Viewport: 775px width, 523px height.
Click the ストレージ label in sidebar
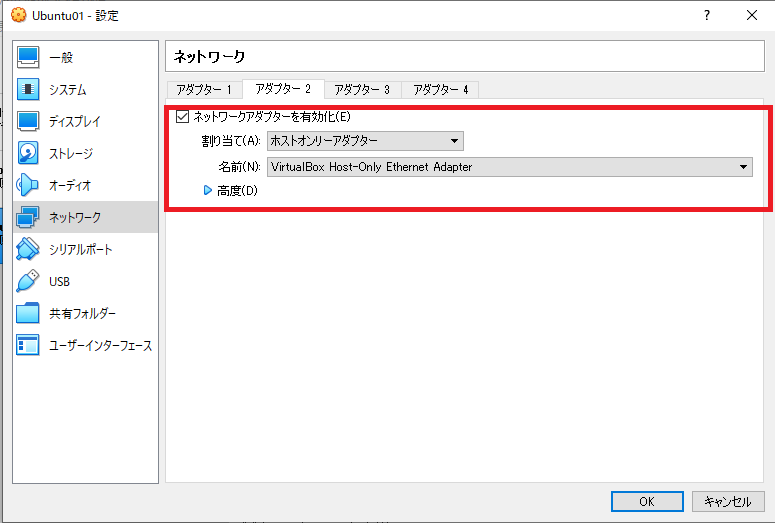click(71, 154)
